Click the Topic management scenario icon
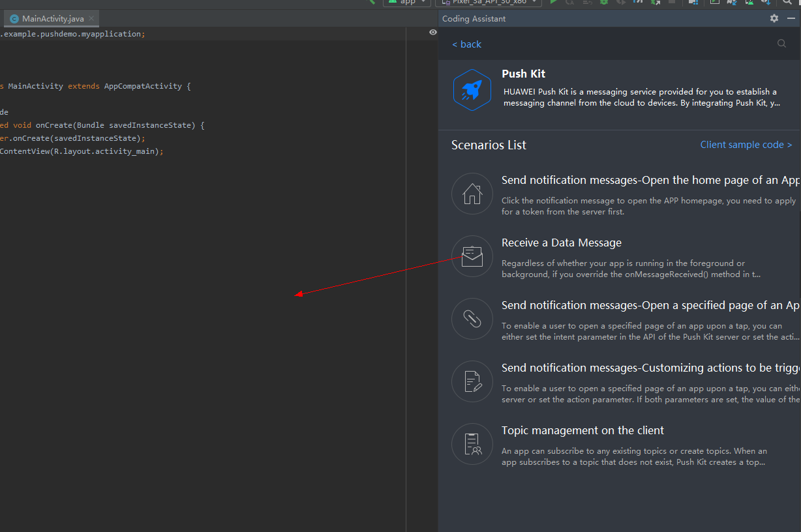The width and height of the screenshot is (801, 532). point(472,444)
